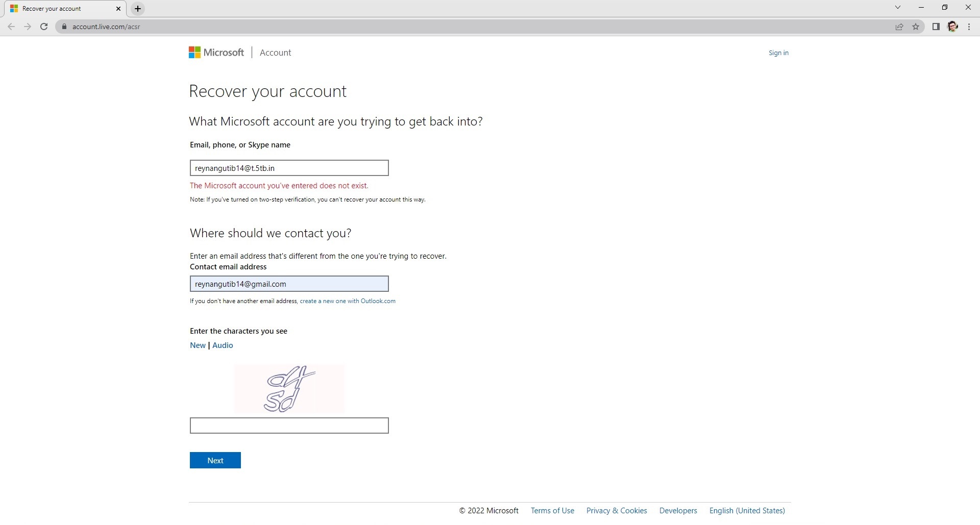Screen dimensions: 980x525
Task: Click the browser back arrow
Action: [11, 27]
